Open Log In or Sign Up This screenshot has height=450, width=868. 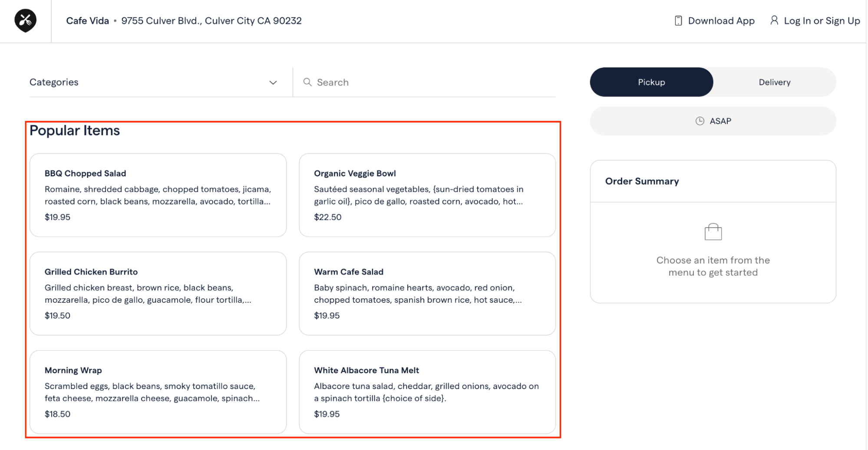821,21
